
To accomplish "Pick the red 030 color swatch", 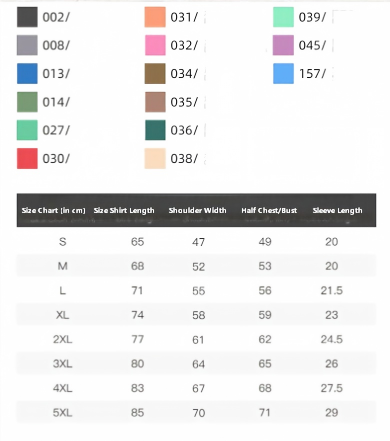I will click(x=27, y=158).
